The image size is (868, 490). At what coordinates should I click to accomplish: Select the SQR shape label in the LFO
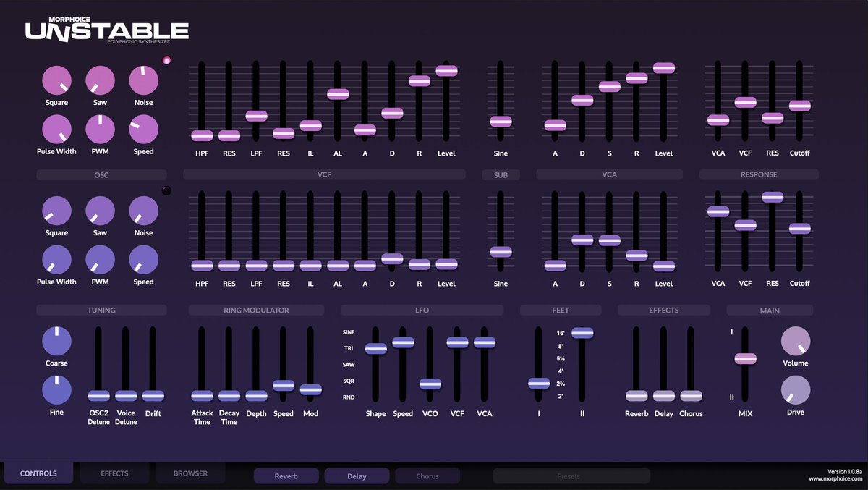tap(349, 381)
